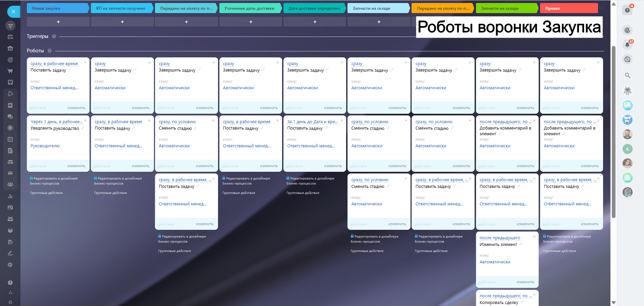Add a trigger under КП на запчасти получено

122,22
